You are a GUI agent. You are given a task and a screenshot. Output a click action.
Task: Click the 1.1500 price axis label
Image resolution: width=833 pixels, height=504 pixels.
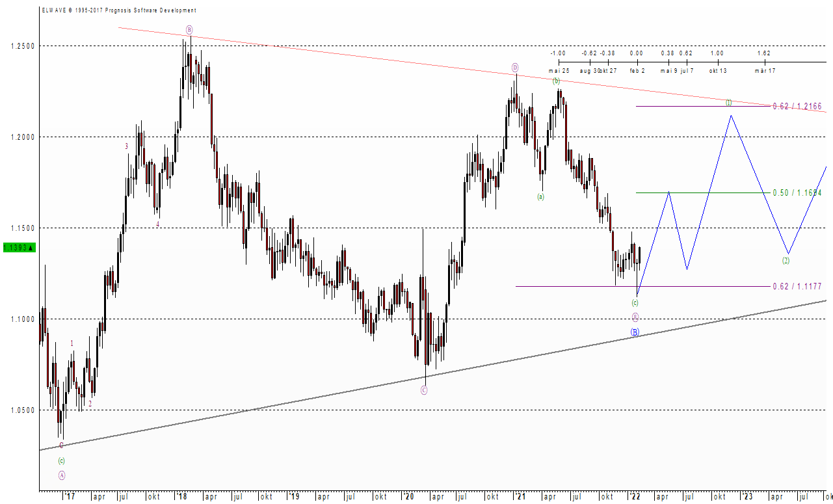click(23, 228)
